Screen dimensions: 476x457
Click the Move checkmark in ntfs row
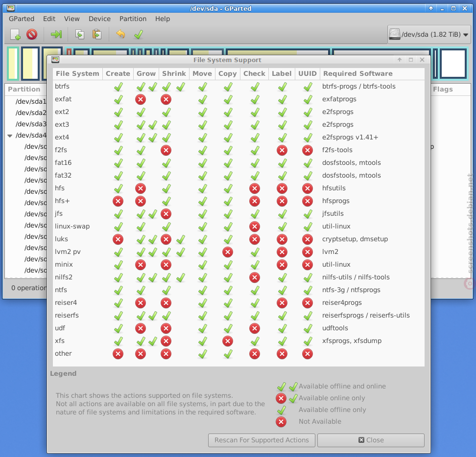pos(202,291)
